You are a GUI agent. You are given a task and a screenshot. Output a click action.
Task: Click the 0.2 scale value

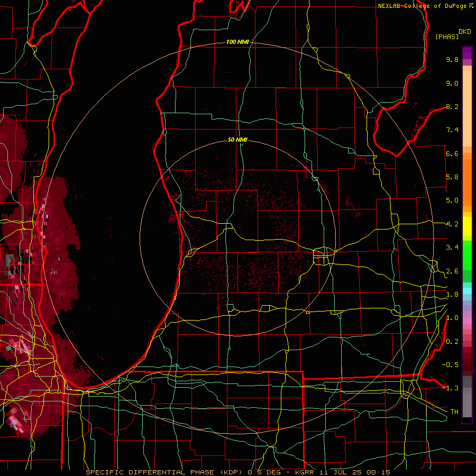[x=452, y=342]
